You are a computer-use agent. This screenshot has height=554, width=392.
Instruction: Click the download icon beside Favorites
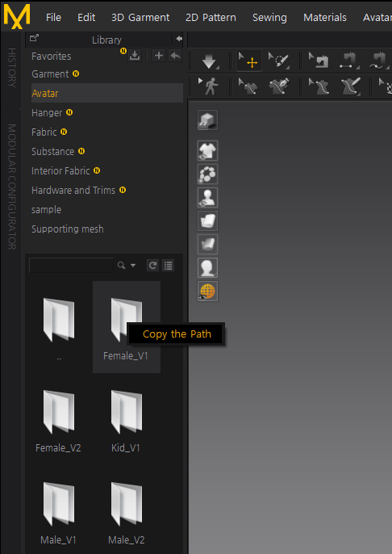tap(135, 56)
